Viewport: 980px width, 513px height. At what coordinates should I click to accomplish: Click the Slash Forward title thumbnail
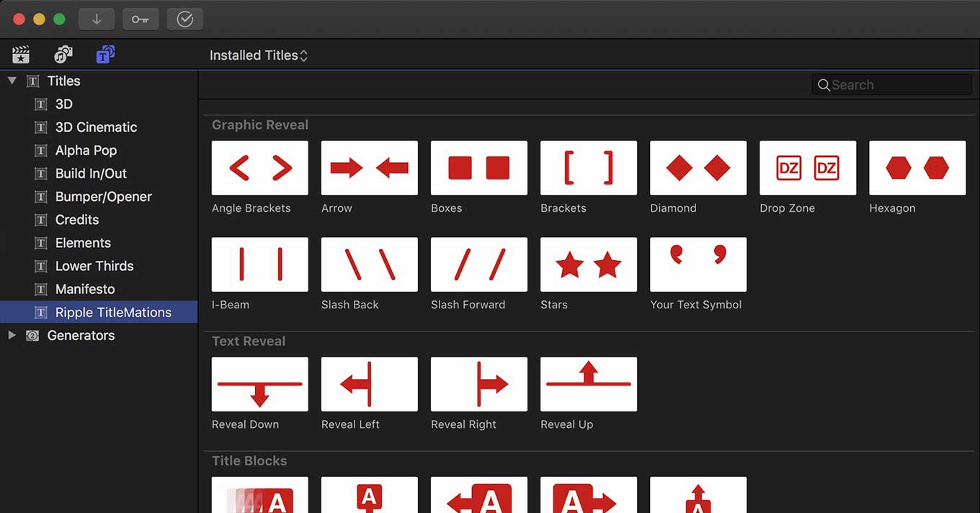tap(479, 264)
